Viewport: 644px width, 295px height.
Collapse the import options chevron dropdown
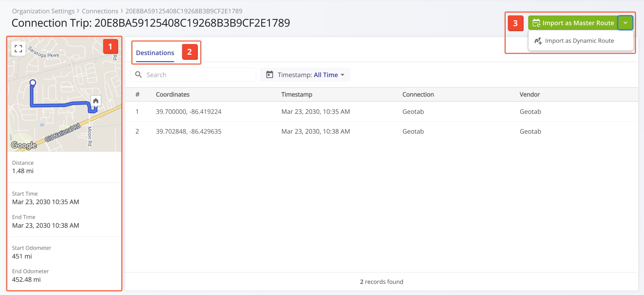(625, 23)
